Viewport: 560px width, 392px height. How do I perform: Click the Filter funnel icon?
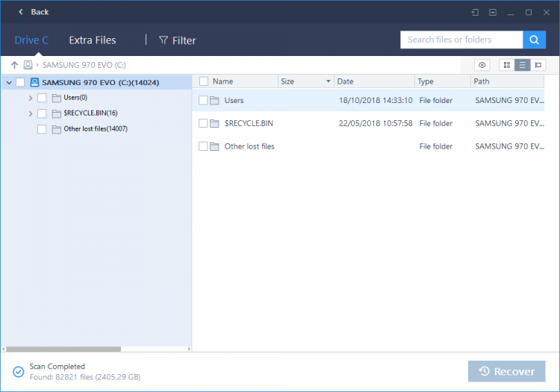pyautogui.click(x=164, y=40)
